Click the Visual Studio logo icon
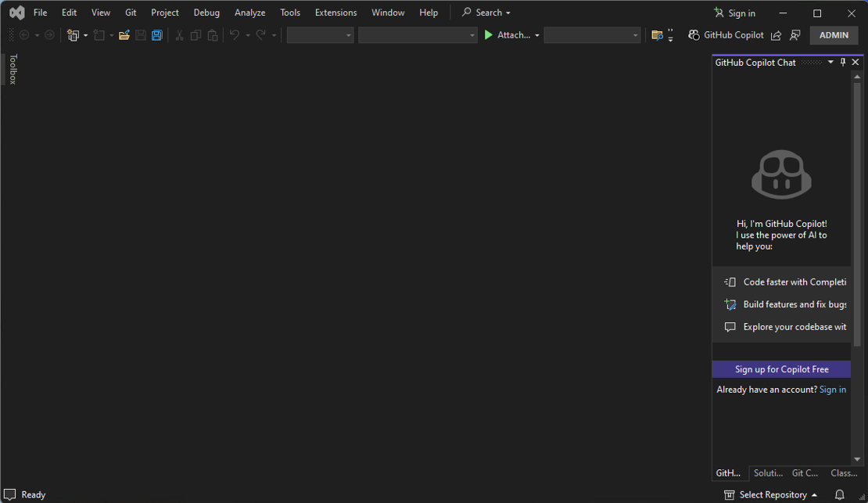This screenshot has height=503, width=868. click(x=17, y=13)
